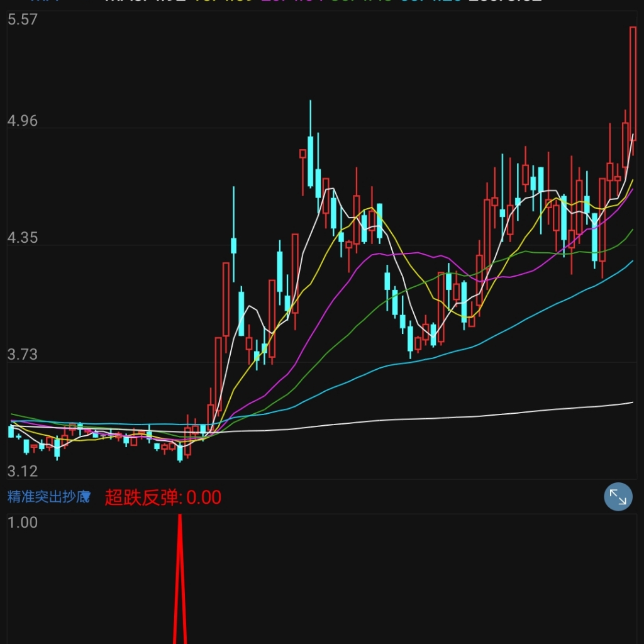Select the 5.57 price axis label
The image size is (644, 644).
(x=23, y=19)
